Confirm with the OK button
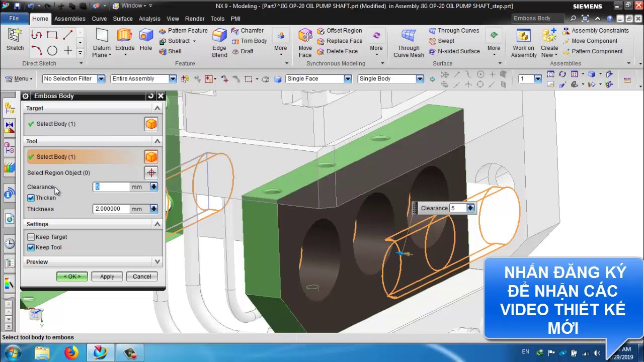Image resolution: width=644 pixels, height=362 pixels. coord(72,277)
